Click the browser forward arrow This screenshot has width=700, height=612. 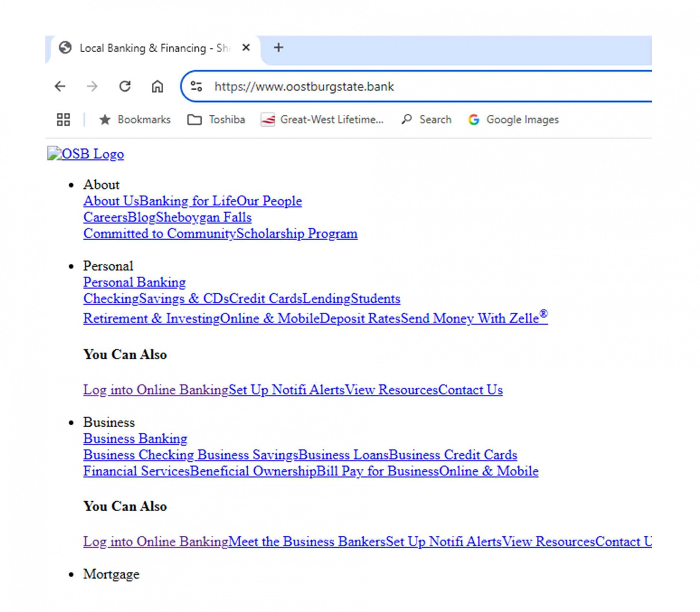(92, 86)
